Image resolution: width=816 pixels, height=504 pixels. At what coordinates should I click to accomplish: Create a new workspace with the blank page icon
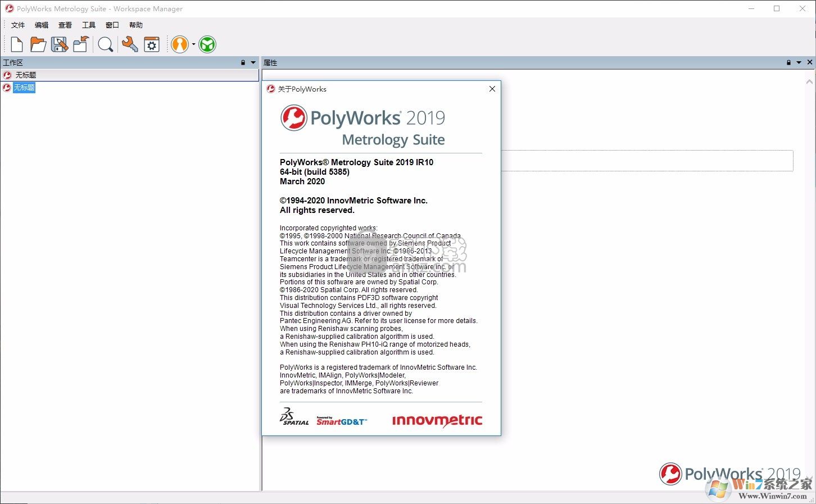tap(16, 44)
